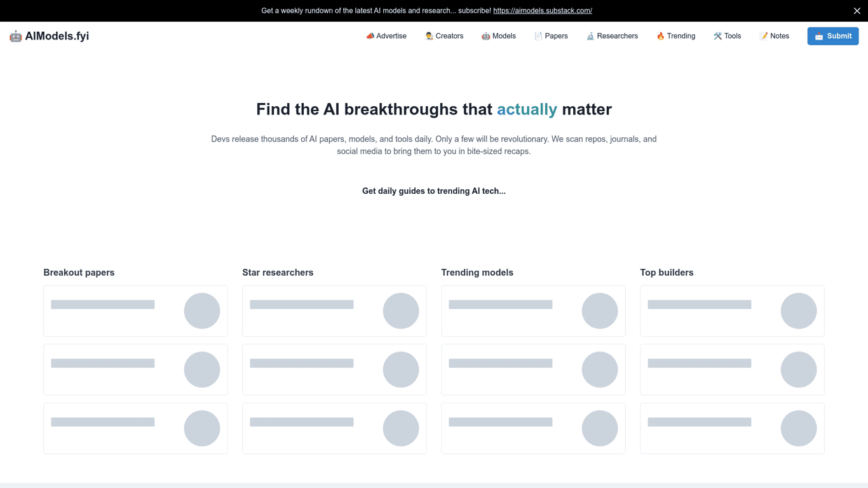Open the Notes nav item
This screenshot has height=488, width=868.
774,36
